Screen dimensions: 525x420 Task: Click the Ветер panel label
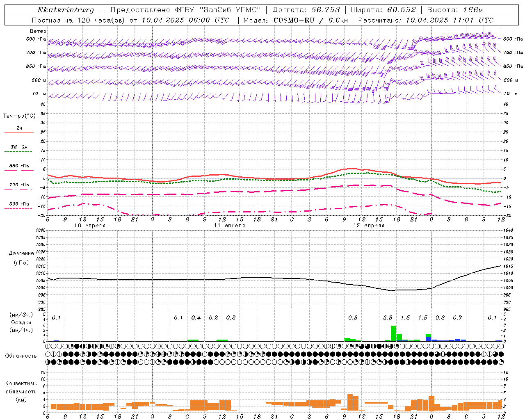point(38,31)
